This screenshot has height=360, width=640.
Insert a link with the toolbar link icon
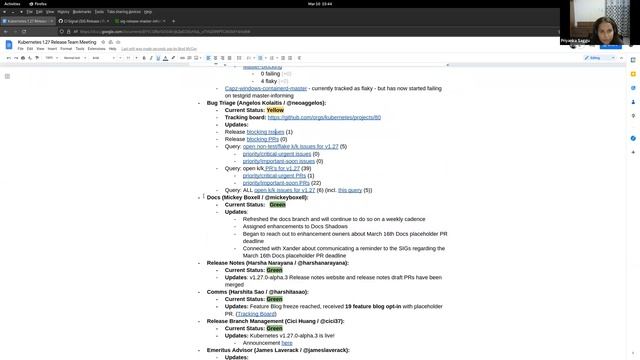tap(182, 58)
